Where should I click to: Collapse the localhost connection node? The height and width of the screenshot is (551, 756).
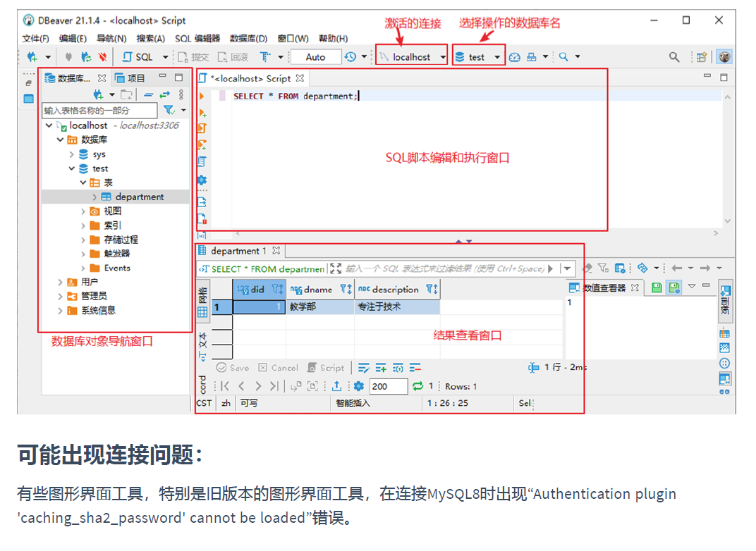pyautogui.click(x=49, y=125)
